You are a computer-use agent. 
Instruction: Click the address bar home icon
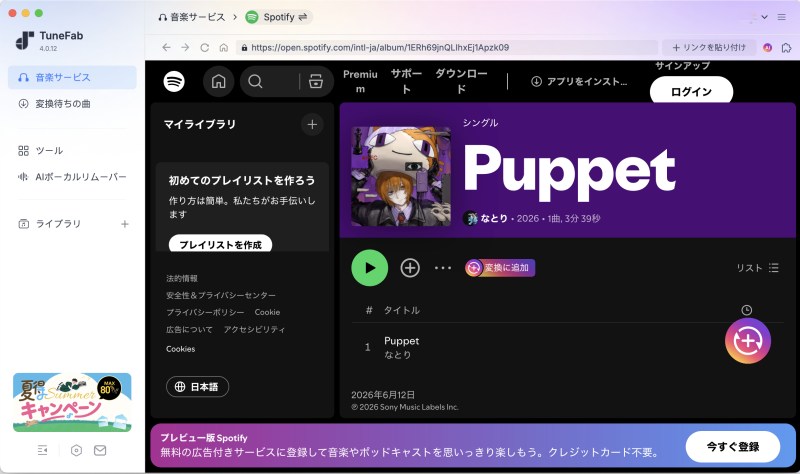pos(223,47)
